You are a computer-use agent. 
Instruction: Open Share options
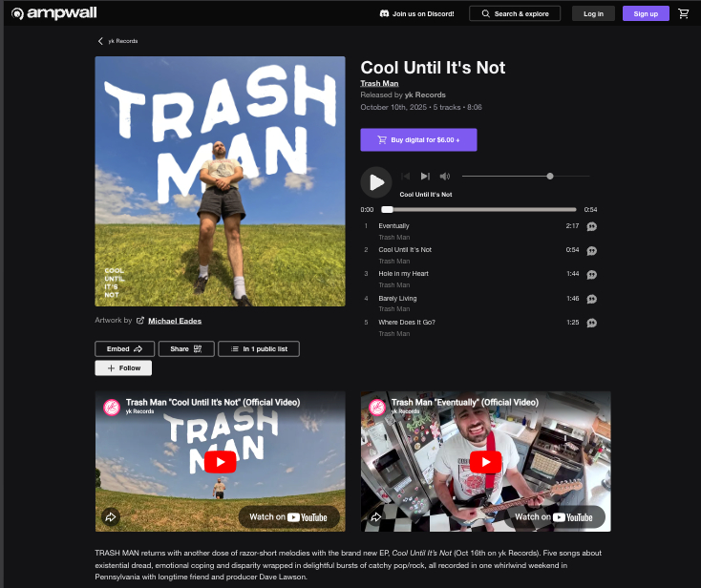pos(186,349)
